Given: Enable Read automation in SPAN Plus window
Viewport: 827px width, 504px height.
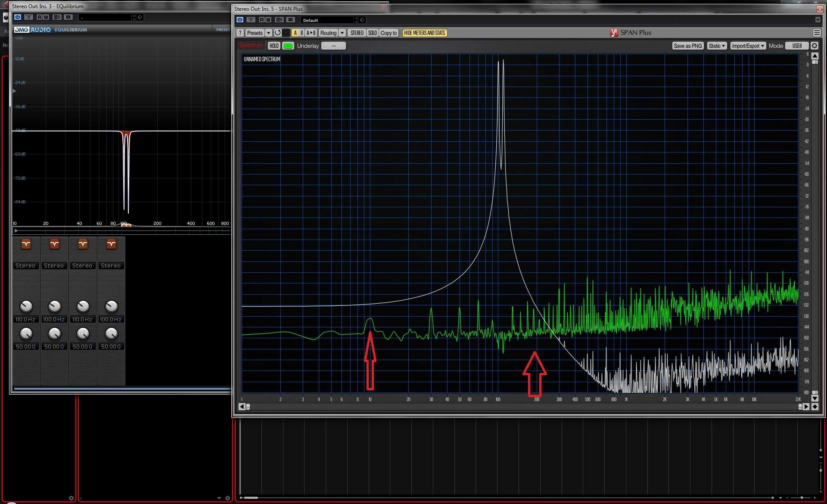Looking at the screenshot, I should point(261,20).
